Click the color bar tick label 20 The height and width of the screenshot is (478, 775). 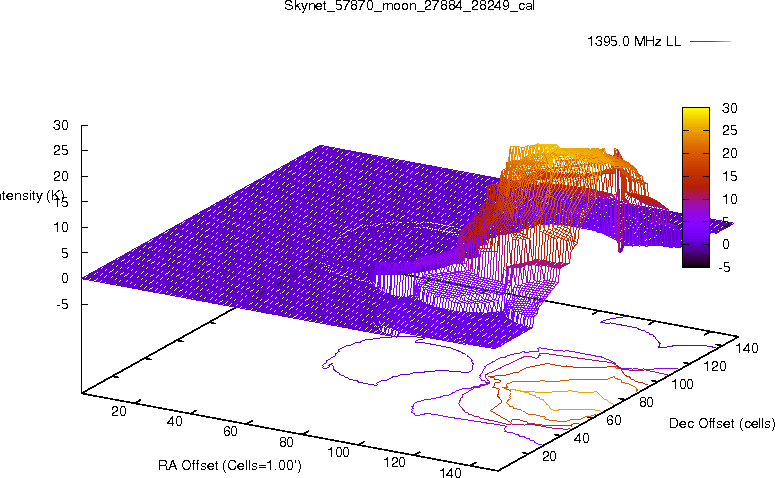[x=730, y=153]
